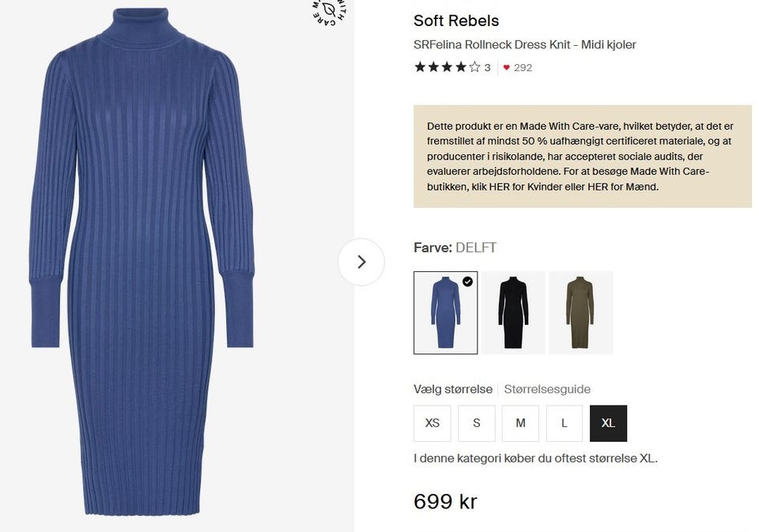
Task: Show the next product image with the arrow
Action: [361, 262]
